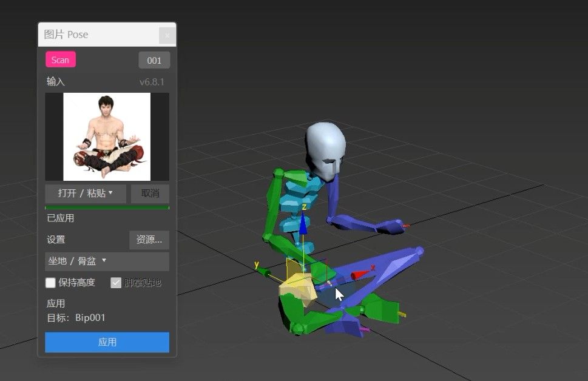Click the 设置 section label

point(56,239)
